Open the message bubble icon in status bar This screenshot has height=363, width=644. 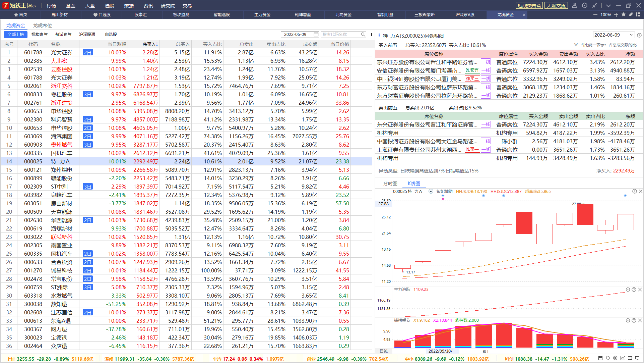630,358
